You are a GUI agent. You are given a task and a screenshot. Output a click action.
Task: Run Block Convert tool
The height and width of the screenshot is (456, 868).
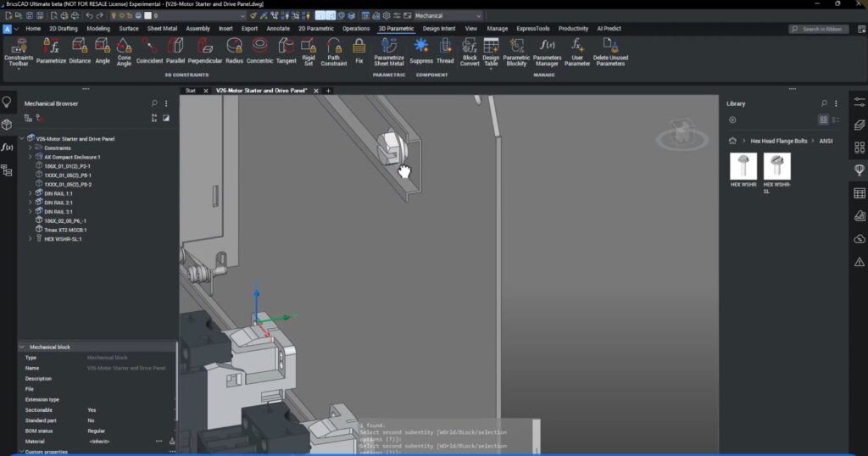point(470,52)
